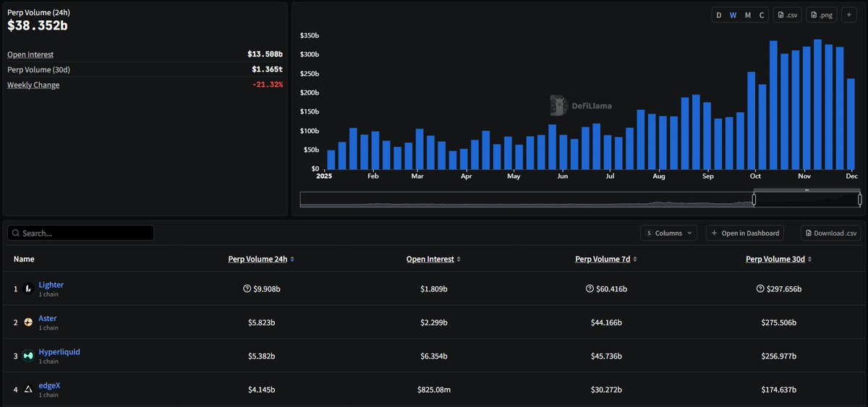
Task: Click right handle of chart range slider
Action: click(x=860, y=200)
